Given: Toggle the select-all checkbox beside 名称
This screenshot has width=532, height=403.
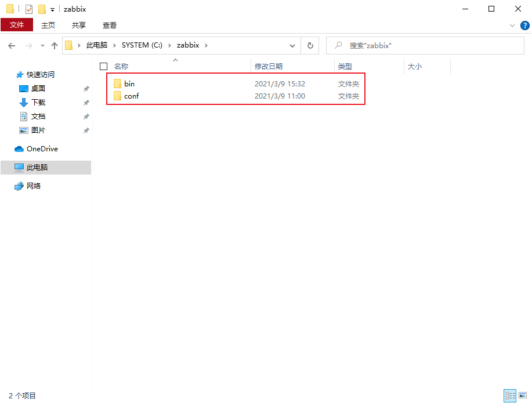Looking at the screenshot, I should (103, 66).
